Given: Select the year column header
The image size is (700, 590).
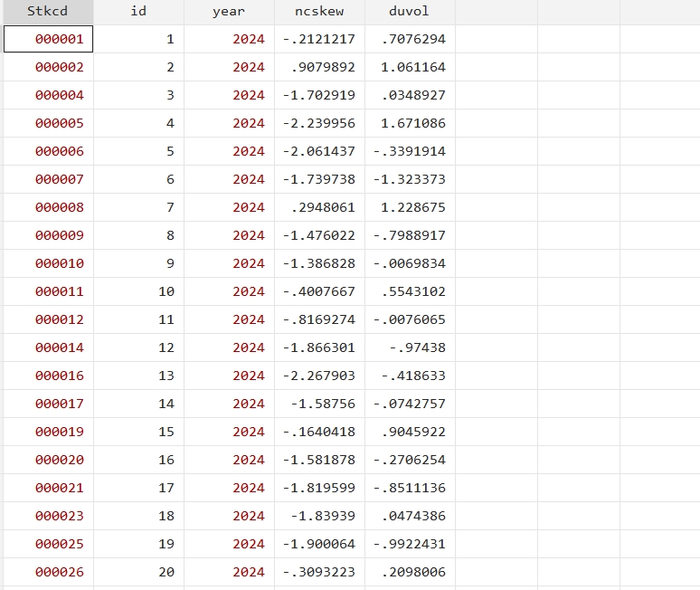Looking at the screenshot, I should pyautogui.click(x=229, y=12).
